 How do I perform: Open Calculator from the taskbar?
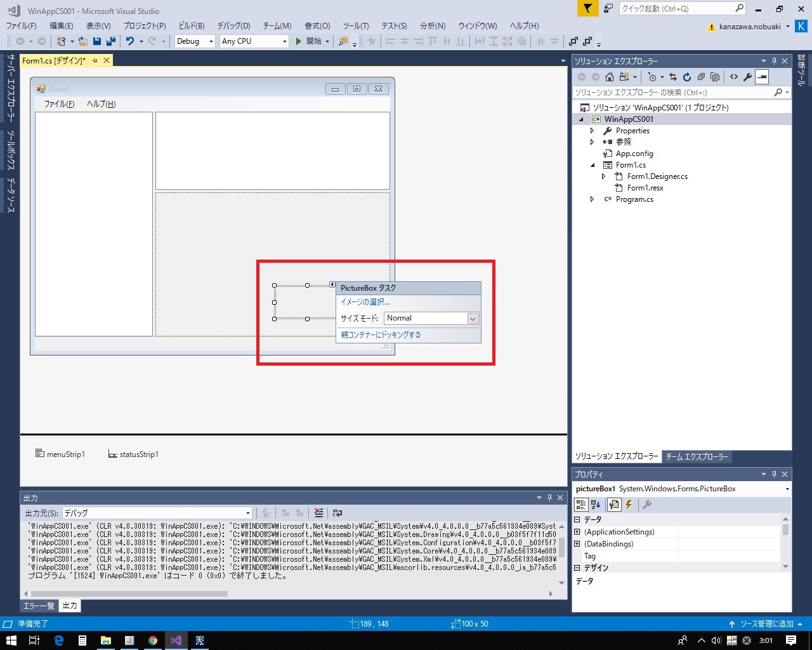click(x=82, y=640)
